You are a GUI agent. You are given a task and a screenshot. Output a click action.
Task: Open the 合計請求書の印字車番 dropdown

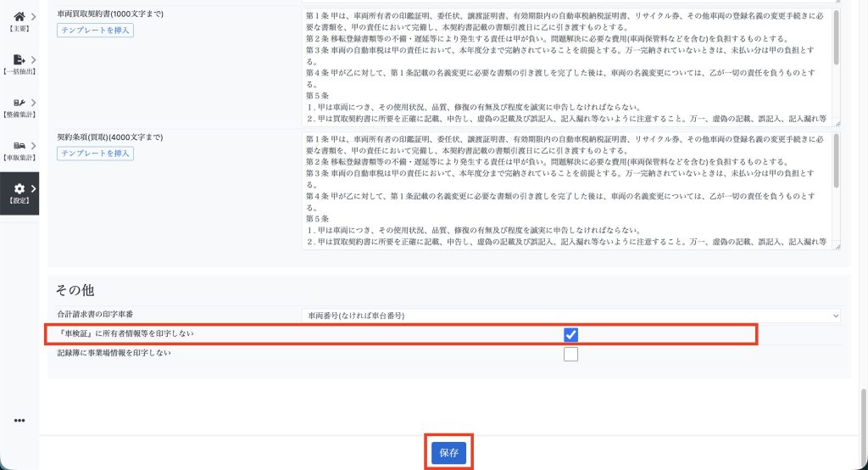point(571,316)
